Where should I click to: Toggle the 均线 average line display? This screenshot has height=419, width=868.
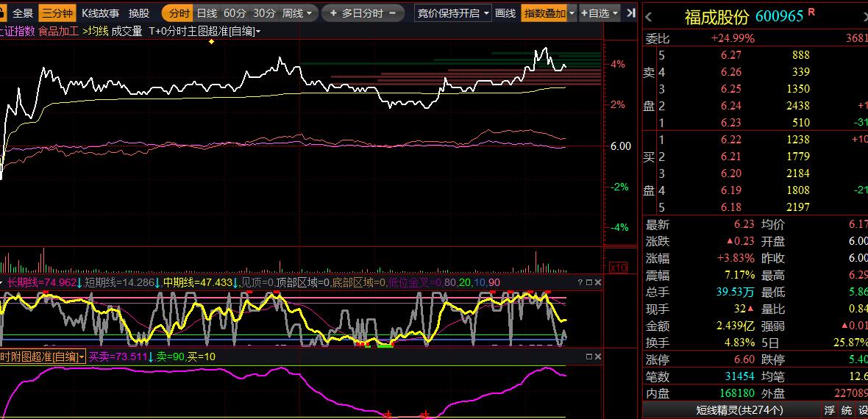point(96,31)
